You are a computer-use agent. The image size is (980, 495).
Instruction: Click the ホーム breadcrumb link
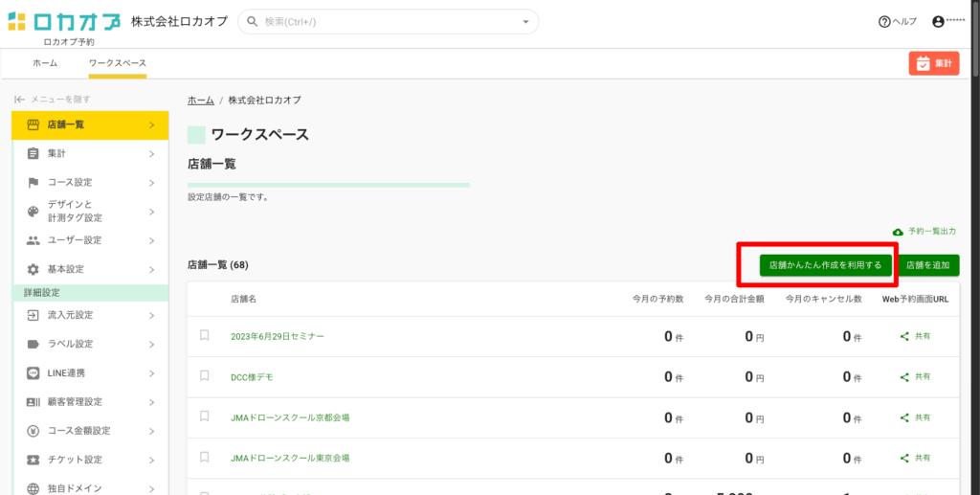[x=201, y=100]
